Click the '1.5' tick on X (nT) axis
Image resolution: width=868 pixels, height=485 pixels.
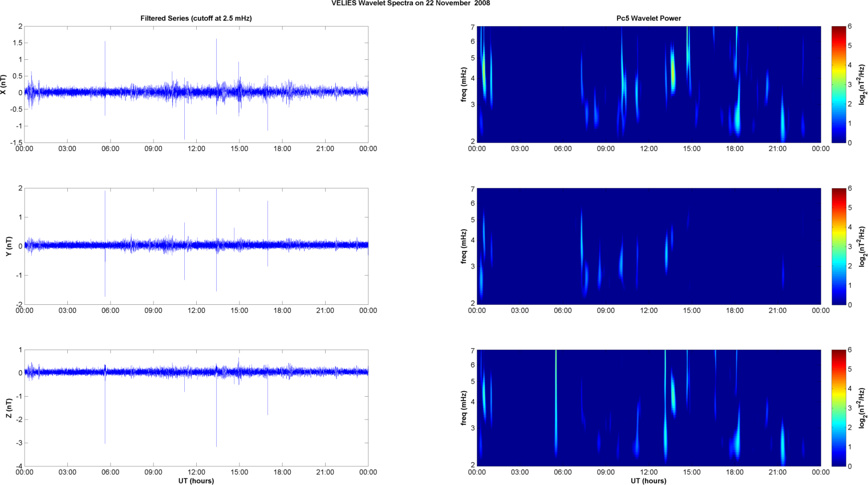coord(17,43)
